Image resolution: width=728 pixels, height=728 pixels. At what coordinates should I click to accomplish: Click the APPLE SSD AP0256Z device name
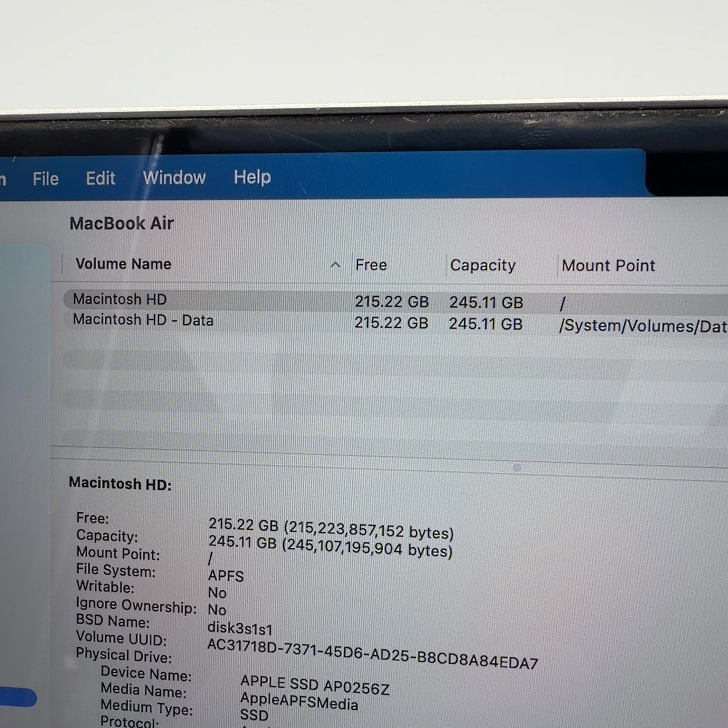coord(315,685)
